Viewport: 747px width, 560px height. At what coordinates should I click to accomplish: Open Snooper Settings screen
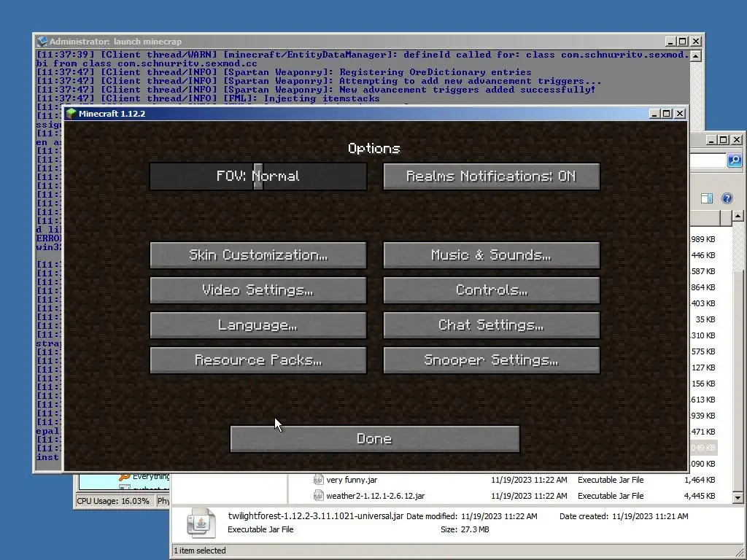click(x=491, y=360)
